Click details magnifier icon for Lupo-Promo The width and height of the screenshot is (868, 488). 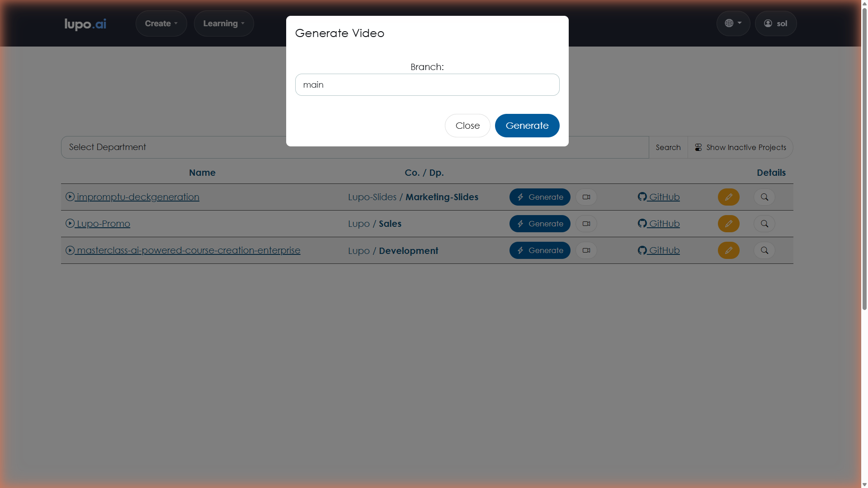[764, 224]
